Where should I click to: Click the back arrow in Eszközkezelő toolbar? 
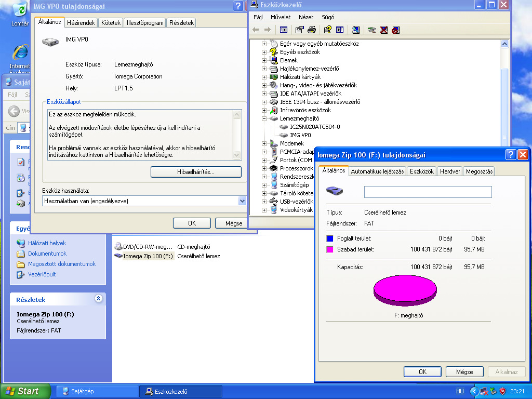click(x=256, y=30)
